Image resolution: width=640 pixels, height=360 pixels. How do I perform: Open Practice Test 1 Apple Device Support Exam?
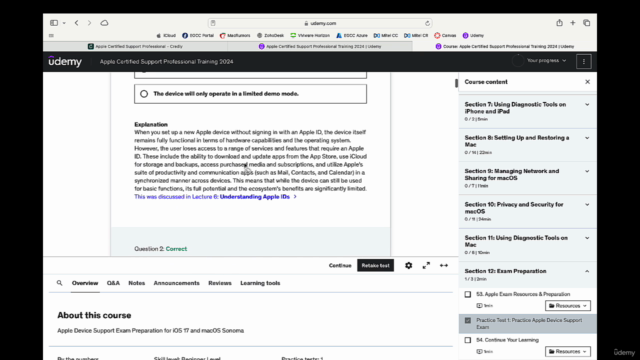pyautogui.click(x=529, y=324)
